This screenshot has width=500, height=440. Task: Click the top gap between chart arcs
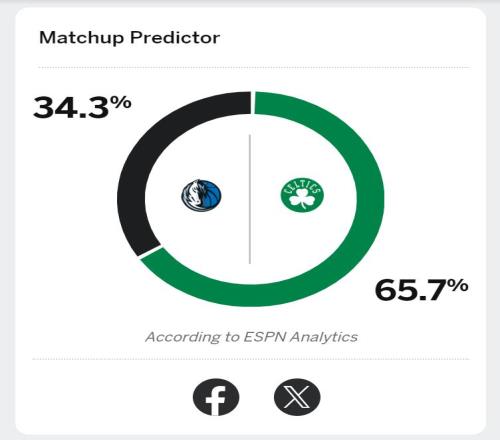tap(253, 103)
